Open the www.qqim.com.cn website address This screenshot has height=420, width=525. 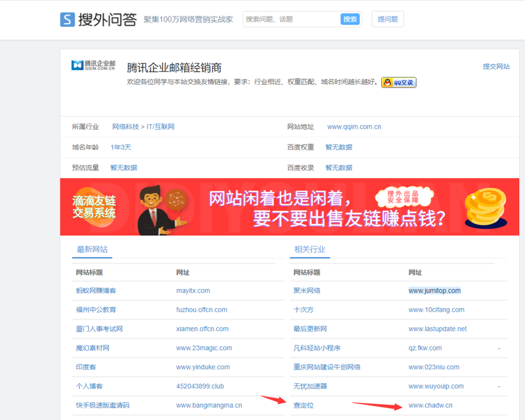pos(354,127)
